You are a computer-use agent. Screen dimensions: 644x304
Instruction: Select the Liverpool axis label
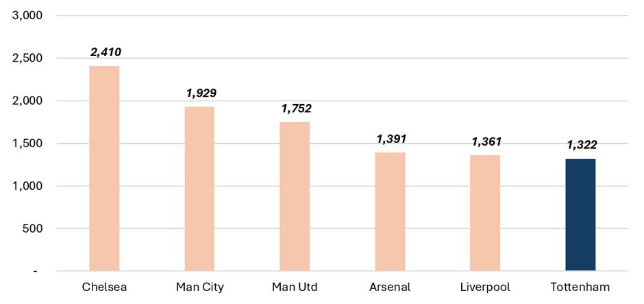[486, 287]
